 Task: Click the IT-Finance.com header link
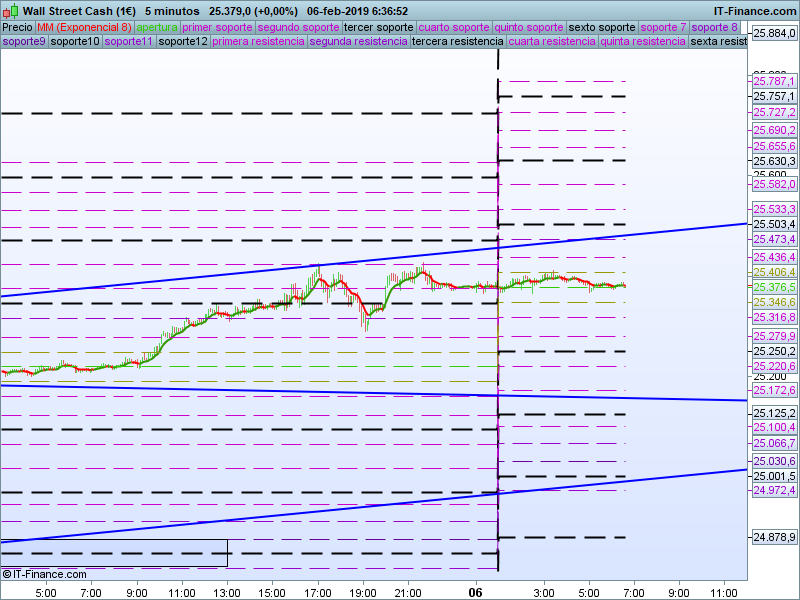pyautogui.click(x=755, y=11)
